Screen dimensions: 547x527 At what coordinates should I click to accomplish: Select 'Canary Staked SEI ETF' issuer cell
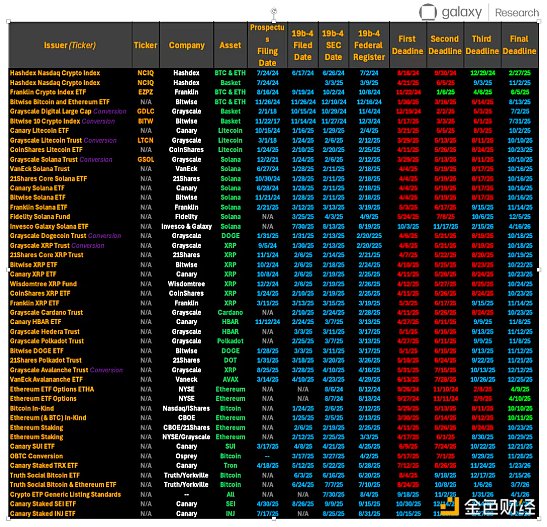(x=44, y=504)
